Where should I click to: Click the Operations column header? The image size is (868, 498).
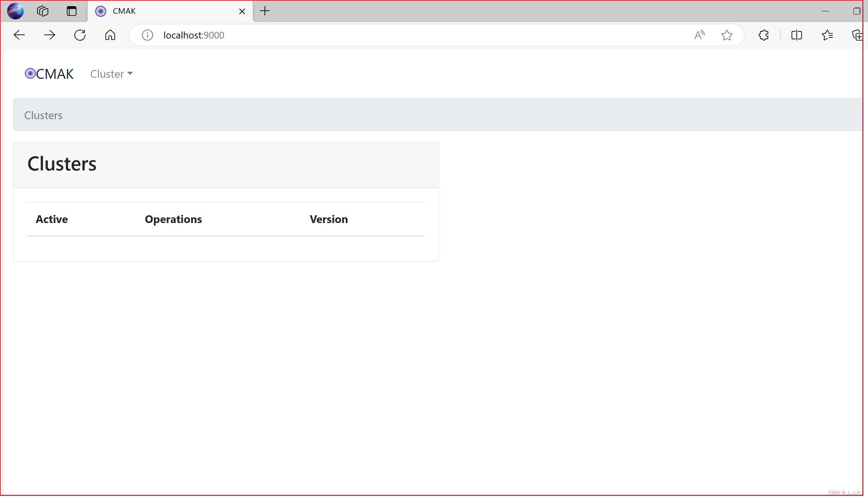173,219
